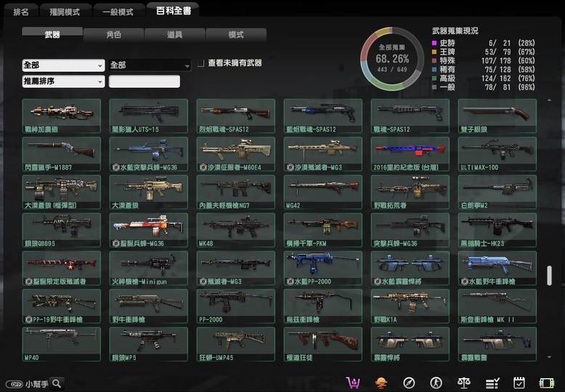Open the calendar check-in icon

coord(519,383)
